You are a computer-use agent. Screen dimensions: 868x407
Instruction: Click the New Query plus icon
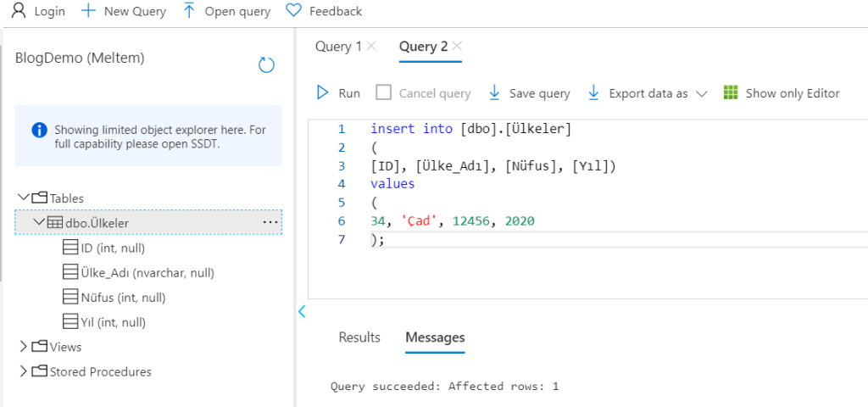click(x=87, y=11)
